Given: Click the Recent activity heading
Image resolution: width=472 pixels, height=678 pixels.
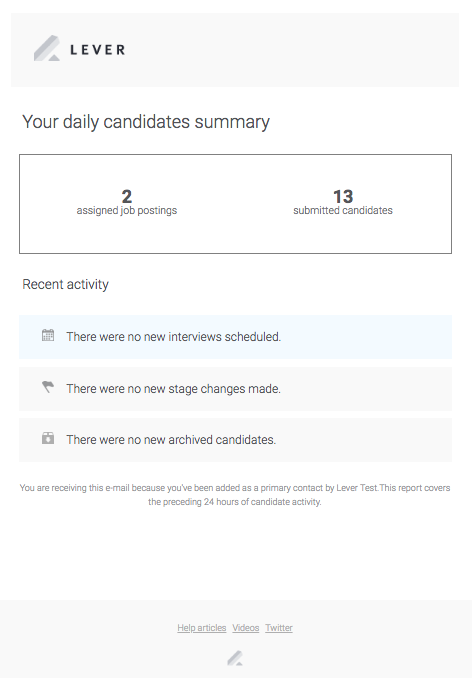Looking at the screenshot, I should 65,285.
